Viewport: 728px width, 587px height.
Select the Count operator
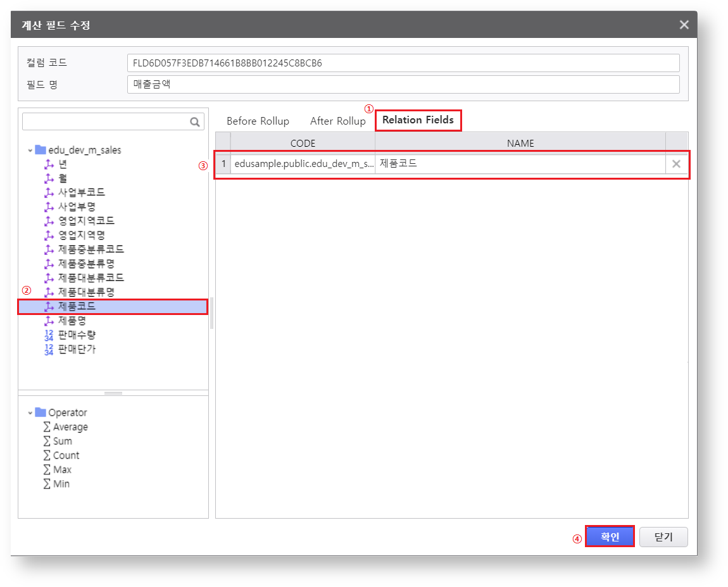pos(66,455)
